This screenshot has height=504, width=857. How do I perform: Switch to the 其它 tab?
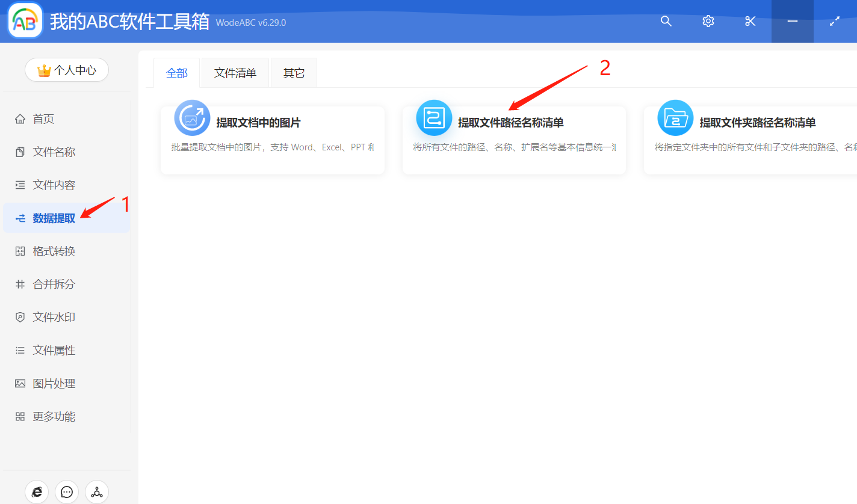294,72
